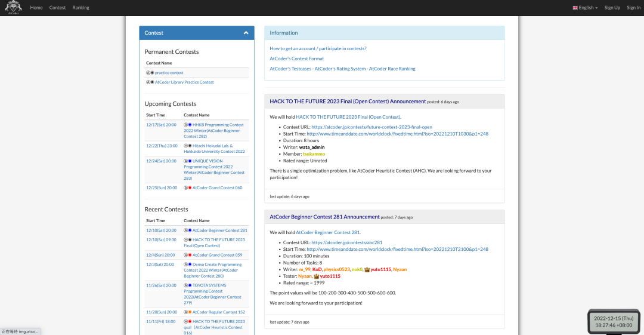Open AtCoder Library Practice Contest

pos(184,82)
